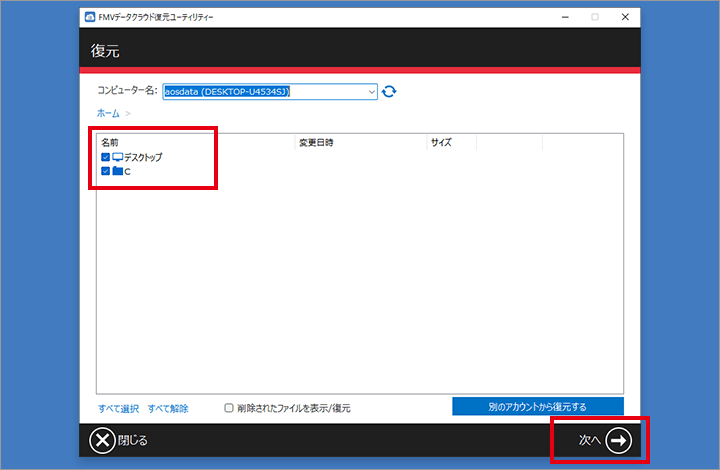The height and width of the screenshot is (470, 720).
Task: Select the デスクトップ monitor icon
Action: pyautogui.click(x=117, y=157)
